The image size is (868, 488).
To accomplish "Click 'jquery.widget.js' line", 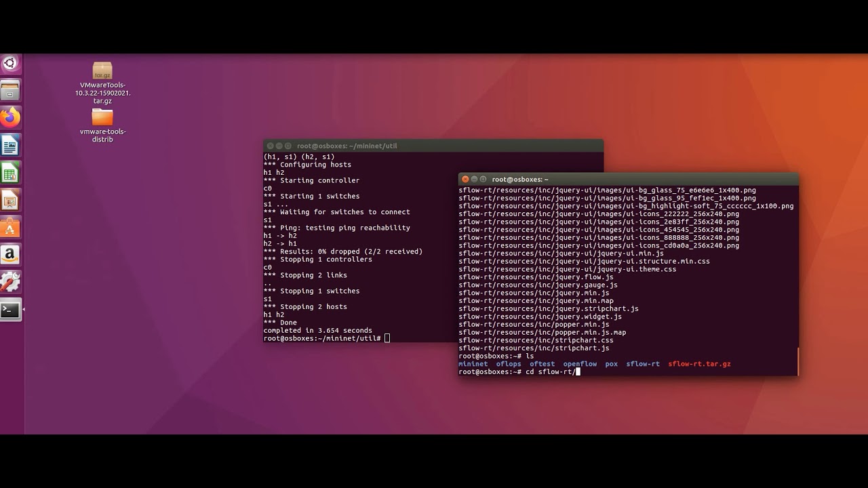I will tap(540, 317).
